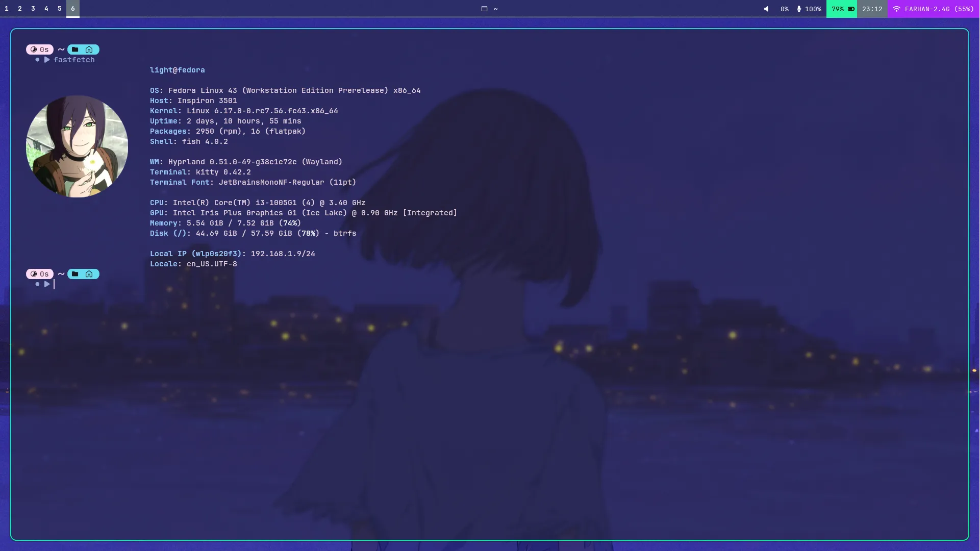Click the window icon in bar center

[x=484, y=9]
